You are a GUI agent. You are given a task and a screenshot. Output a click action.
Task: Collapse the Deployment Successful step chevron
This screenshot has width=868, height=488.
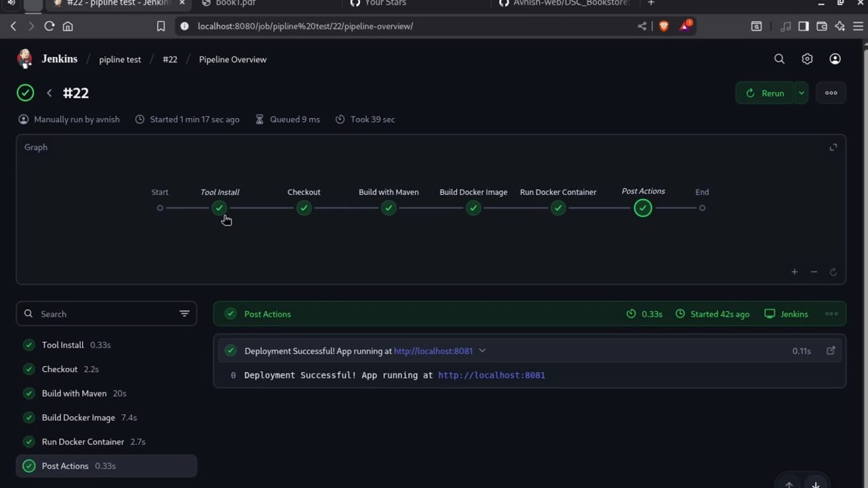point(482,350)
